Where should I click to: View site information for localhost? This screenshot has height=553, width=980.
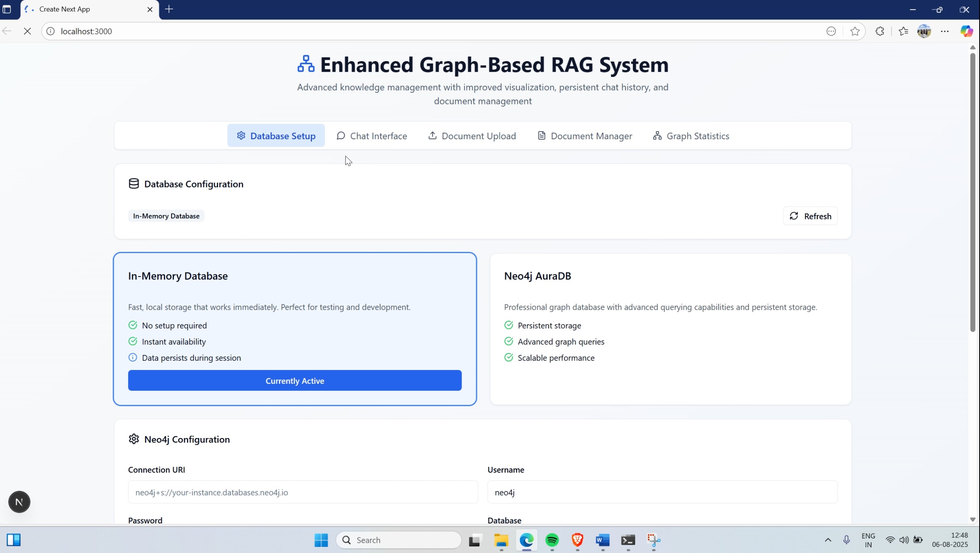(x=51, y=31)
